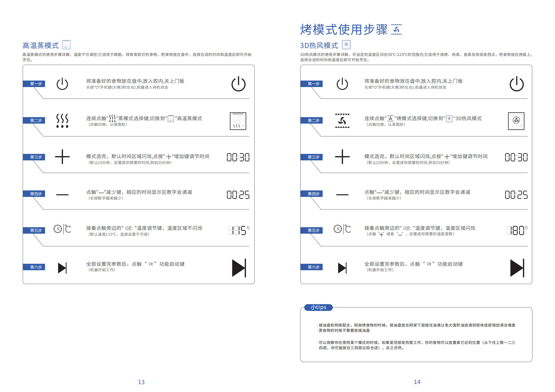Screen dimensions: 555x392
Task: Click the 小tips heading badge
Action: coord(318,307)
